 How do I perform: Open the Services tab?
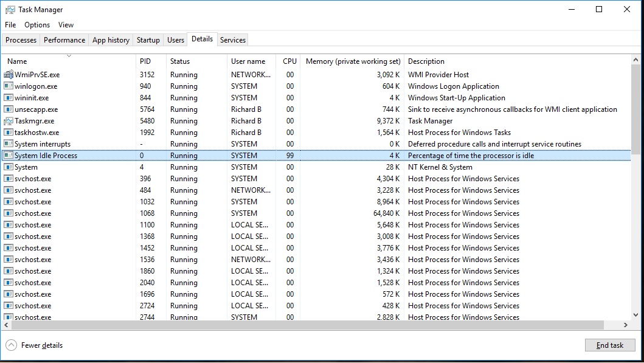click(x=233, y=40)
